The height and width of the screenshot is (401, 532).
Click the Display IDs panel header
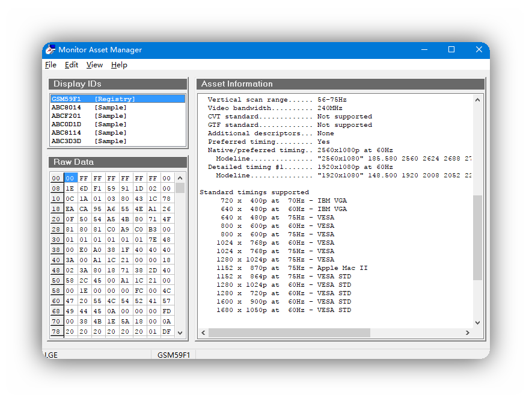118,84
